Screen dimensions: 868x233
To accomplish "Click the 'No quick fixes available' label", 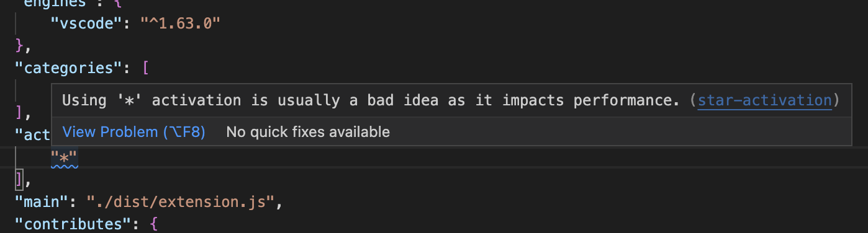I will [x=308, y=132].
